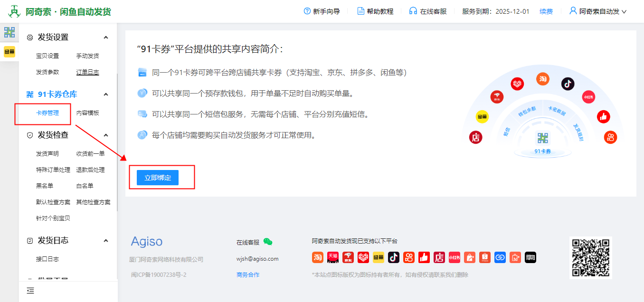Image resolution: width=644 pixels, height=302 pixels.
Task: Click the 京东 icon in footer platforms
Action: 348,257
